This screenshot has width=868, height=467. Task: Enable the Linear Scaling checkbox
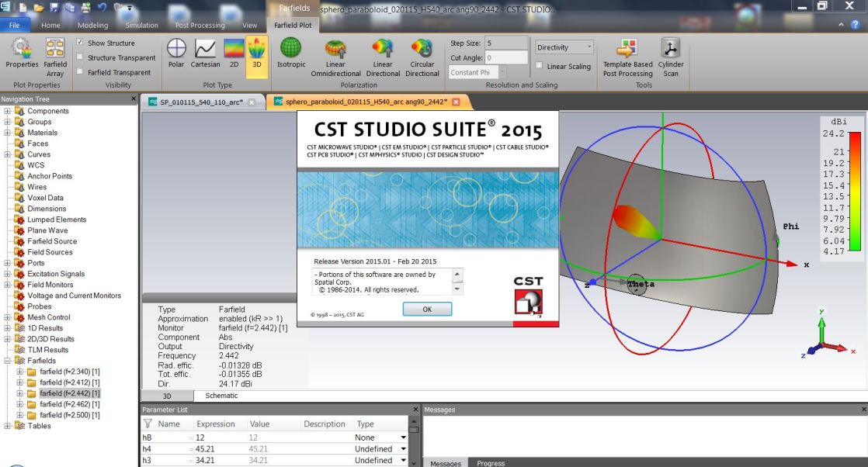click(x=540, y=67)
